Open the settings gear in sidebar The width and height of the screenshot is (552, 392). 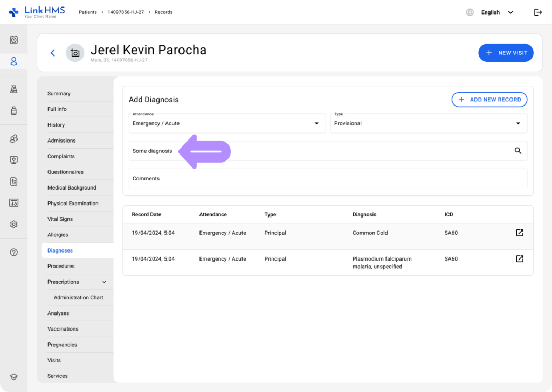(14, 224)
